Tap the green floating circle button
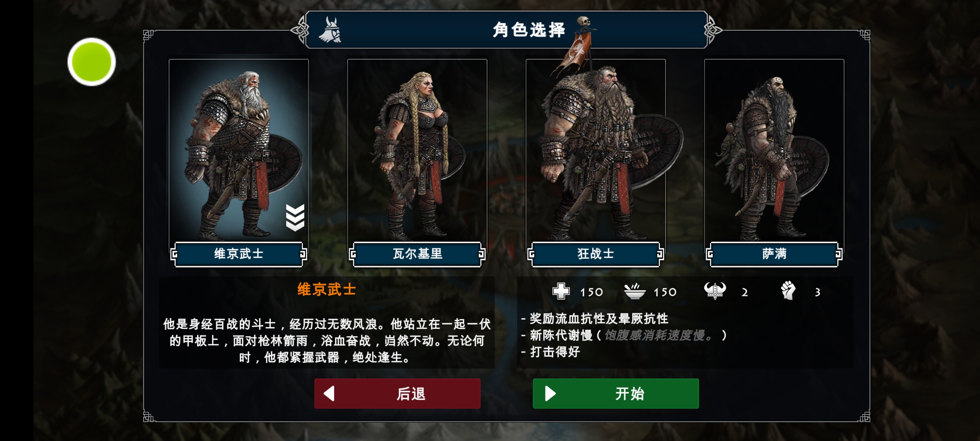 pyautogui.click(x=91, y=62)
